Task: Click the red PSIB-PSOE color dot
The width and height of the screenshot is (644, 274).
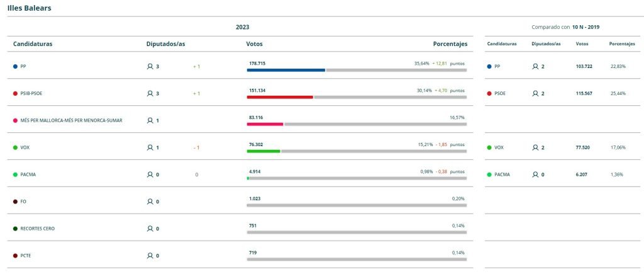Action: 15,93
